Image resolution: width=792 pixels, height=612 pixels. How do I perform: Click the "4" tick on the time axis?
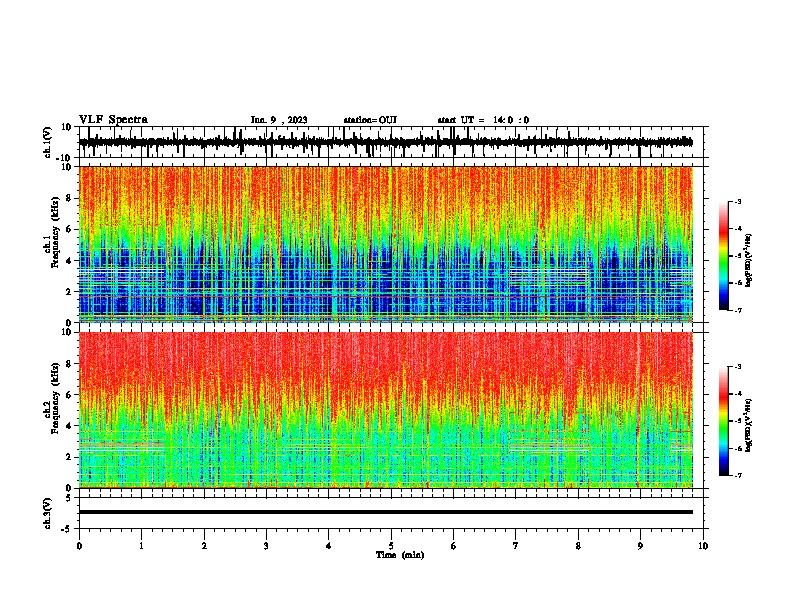tap(329, 546)
